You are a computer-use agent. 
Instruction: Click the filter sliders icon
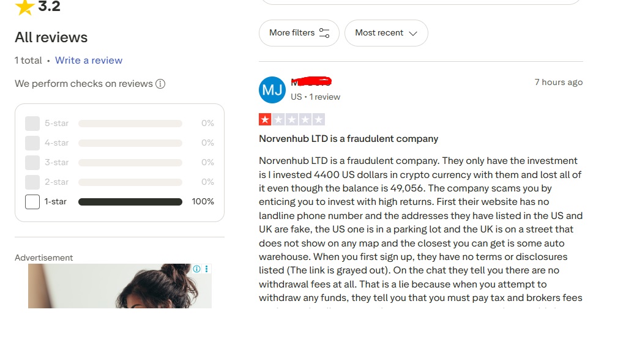click(324, 33)
